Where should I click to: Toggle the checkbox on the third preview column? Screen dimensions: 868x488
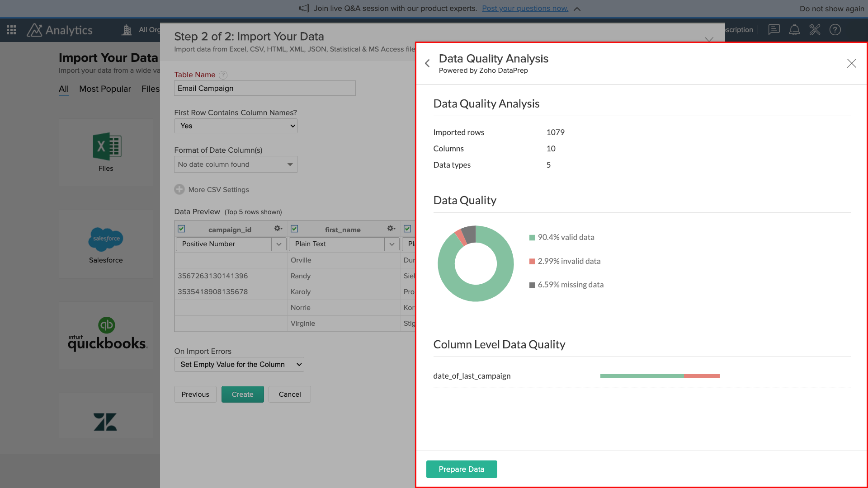tap(407, 229)
